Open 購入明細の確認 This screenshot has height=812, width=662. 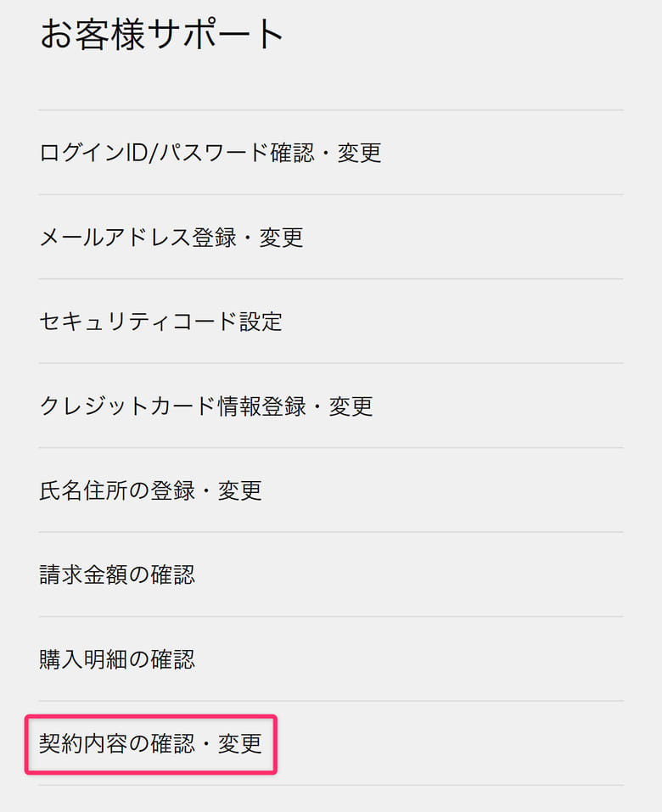pyautogui.click(x=117, y=658)
